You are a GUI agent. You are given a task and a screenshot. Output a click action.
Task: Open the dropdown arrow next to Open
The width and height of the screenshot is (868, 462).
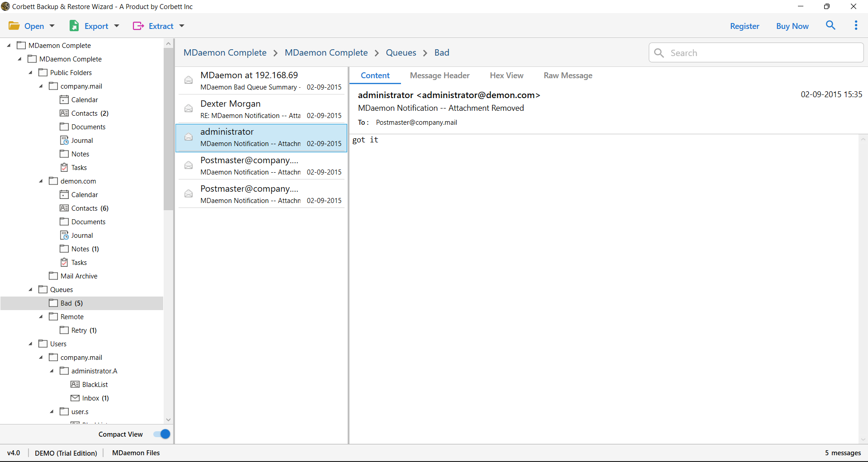(x=52, y=26)
